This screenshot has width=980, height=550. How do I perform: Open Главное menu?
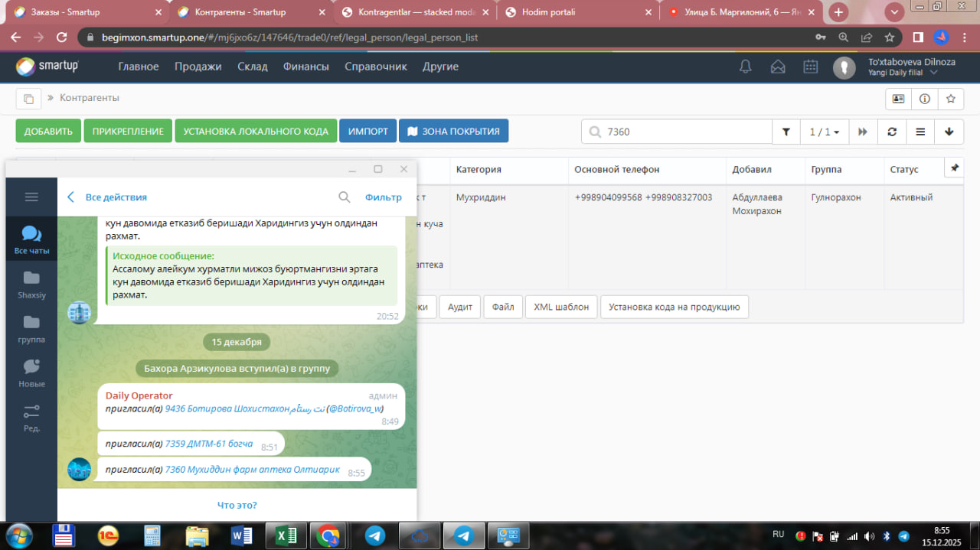pyautogui.click(x=139, y=67)
